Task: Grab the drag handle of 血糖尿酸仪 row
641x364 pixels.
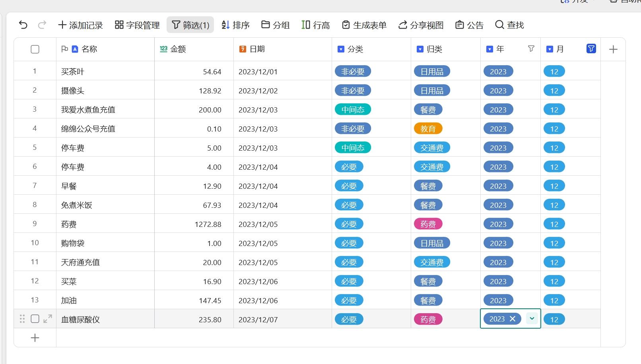Action: pyautogui.click(x=22, y=319)
